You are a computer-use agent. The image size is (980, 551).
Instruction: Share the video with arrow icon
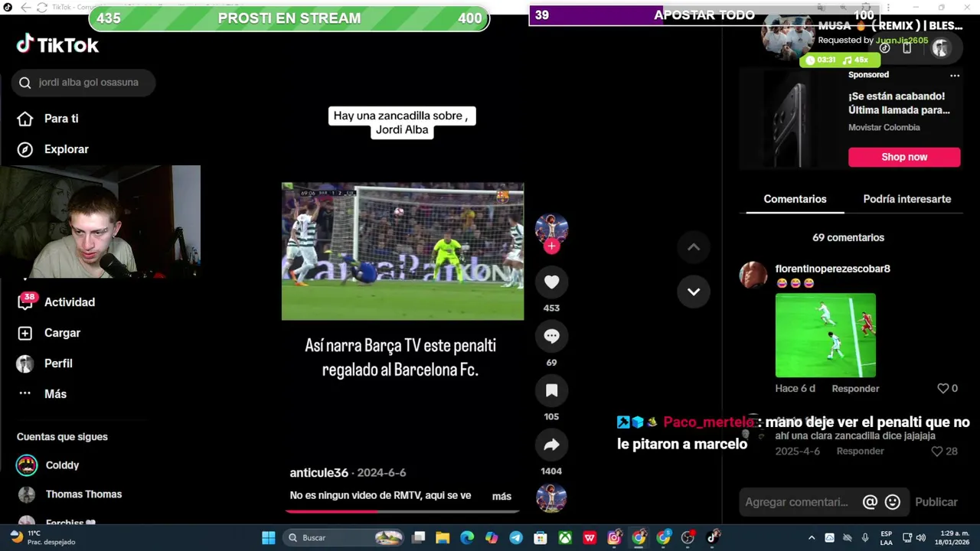click(x=551, y=445)
